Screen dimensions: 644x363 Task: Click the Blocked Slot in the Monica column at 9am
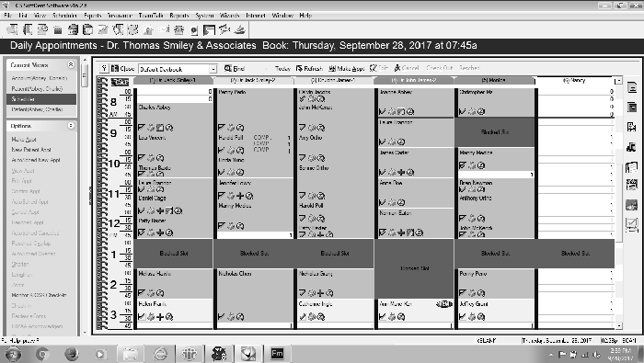495,132
